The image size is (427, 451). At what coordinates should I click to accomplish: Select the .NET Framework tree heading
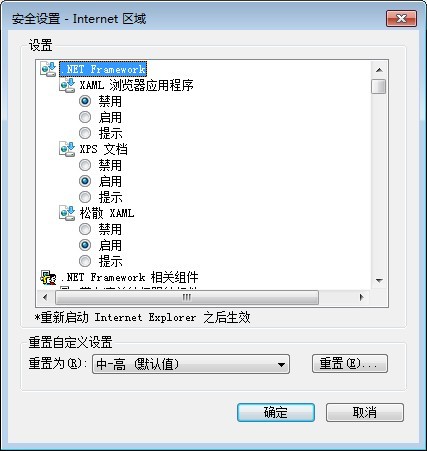point(103,69)
